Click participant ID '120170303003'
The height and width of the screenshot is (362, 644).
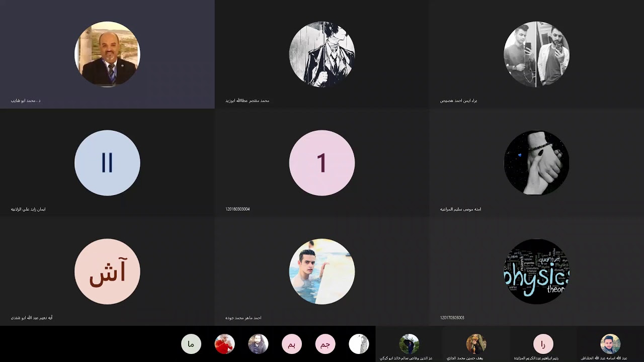[x=452, y=318]
